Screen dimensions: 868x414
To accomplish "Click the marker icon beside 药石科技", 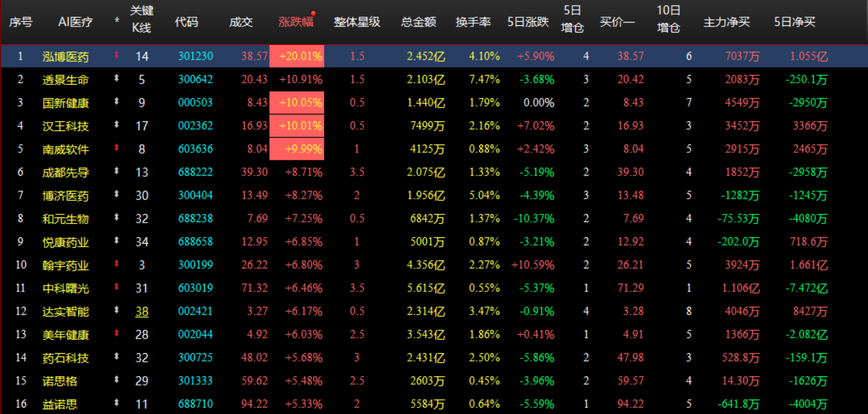I will (x=117, y=357).
